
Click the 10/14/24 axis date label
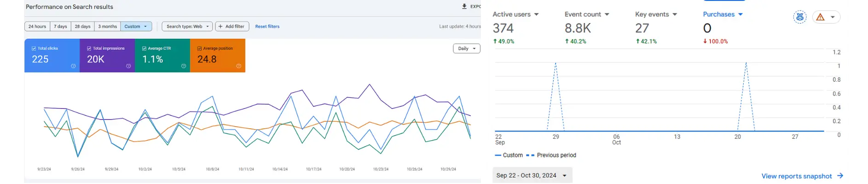280,169
